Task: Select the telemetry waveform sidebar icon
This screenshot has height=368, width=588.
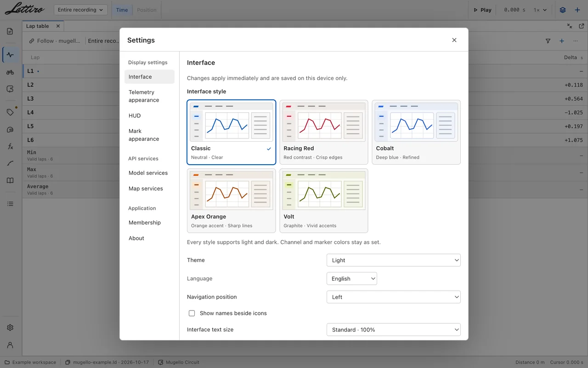Action: [x=10, y=55]
